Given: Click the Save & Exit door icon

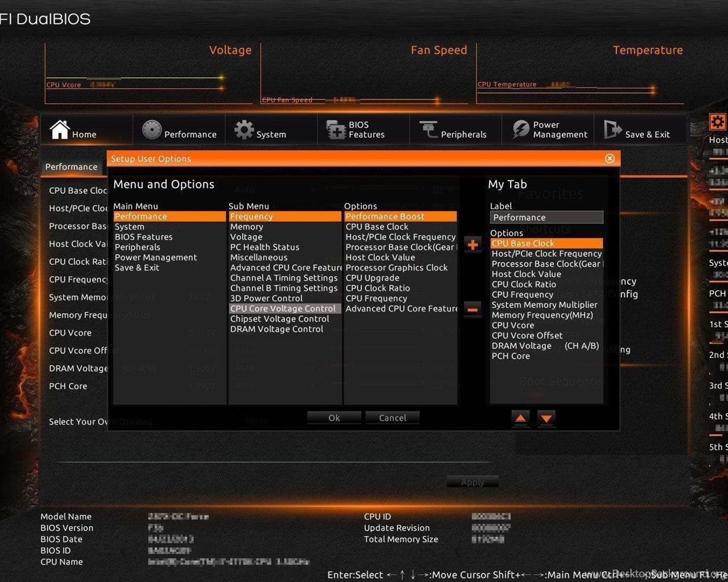Looking at the screenshot, I should click(x=612, y=130).
